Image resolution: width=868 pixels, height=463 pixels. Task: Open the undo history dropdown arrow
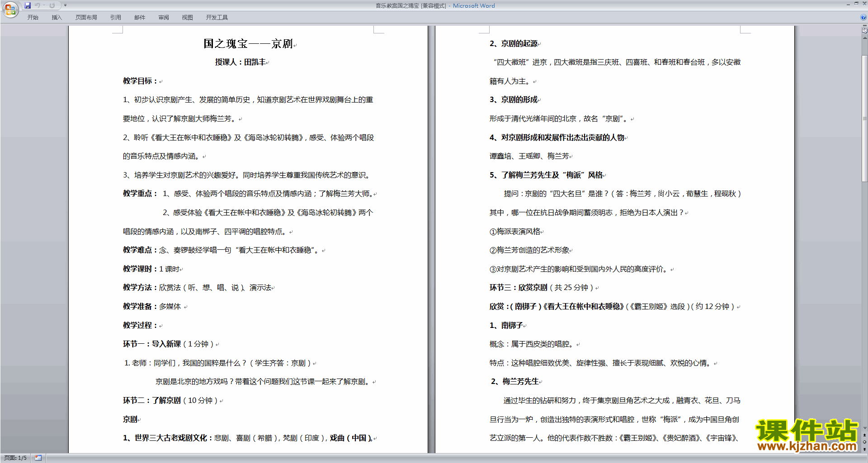44,5
